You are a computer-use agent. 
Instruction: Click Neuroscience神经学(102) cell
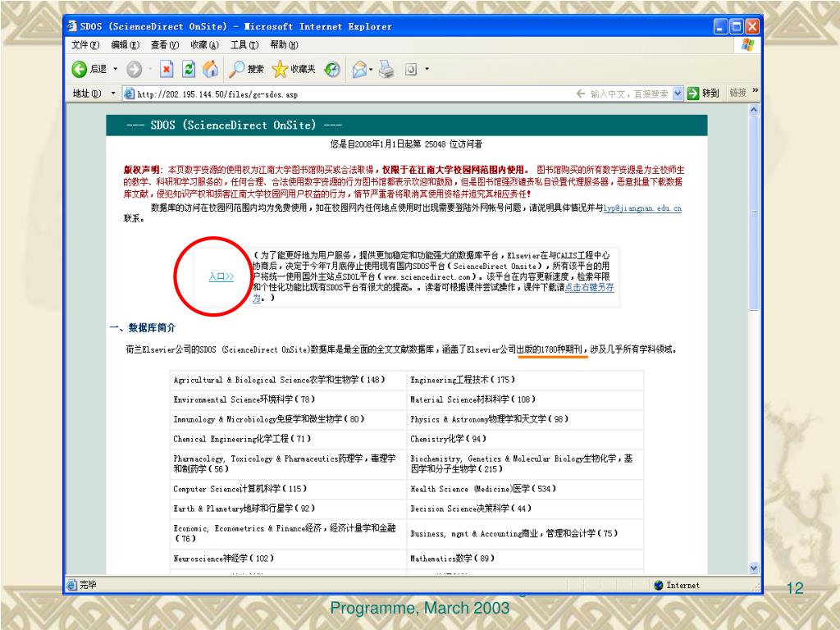[288, 558]
